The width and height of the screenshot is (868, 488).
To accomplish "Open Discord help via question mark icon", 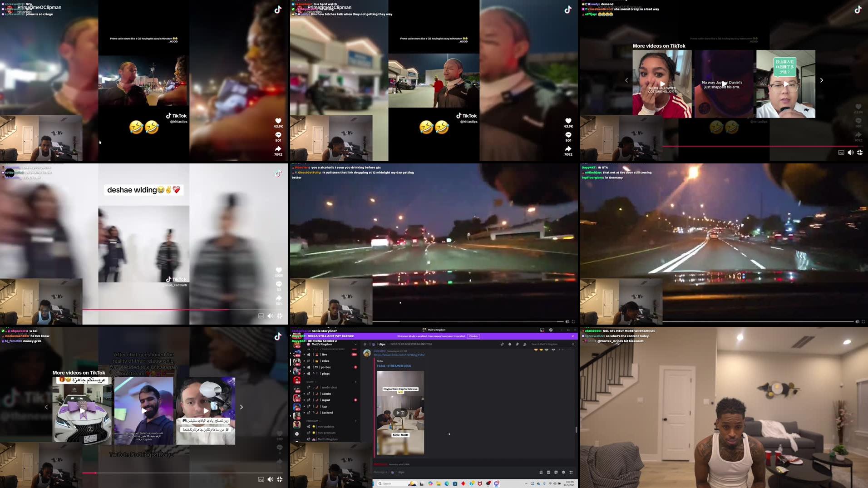I will click(551, 330).
